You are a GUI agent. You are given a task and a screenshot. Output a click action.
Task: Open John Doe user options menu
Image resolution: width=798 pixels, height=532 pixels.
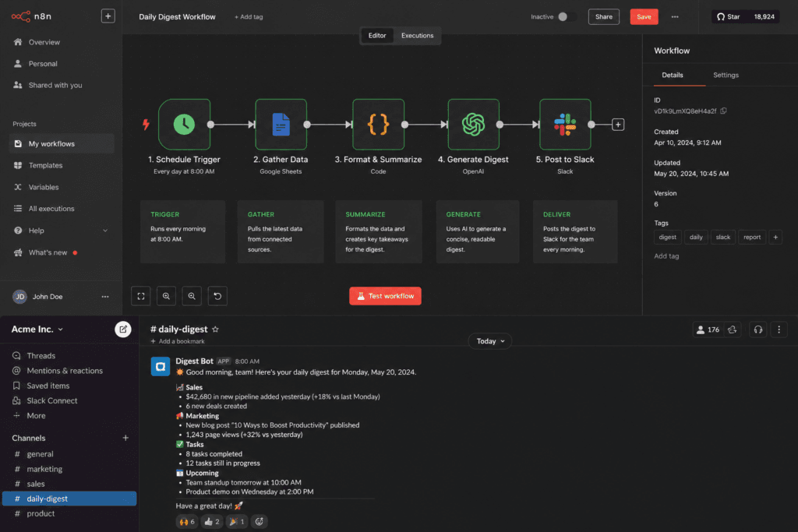click(x=105, y=297)
